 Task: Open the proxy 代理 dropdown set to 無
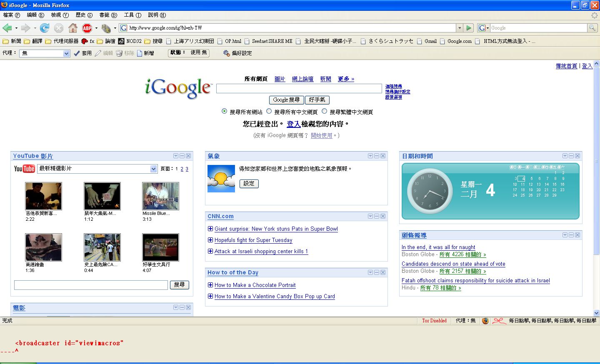(x=66, y=53)
